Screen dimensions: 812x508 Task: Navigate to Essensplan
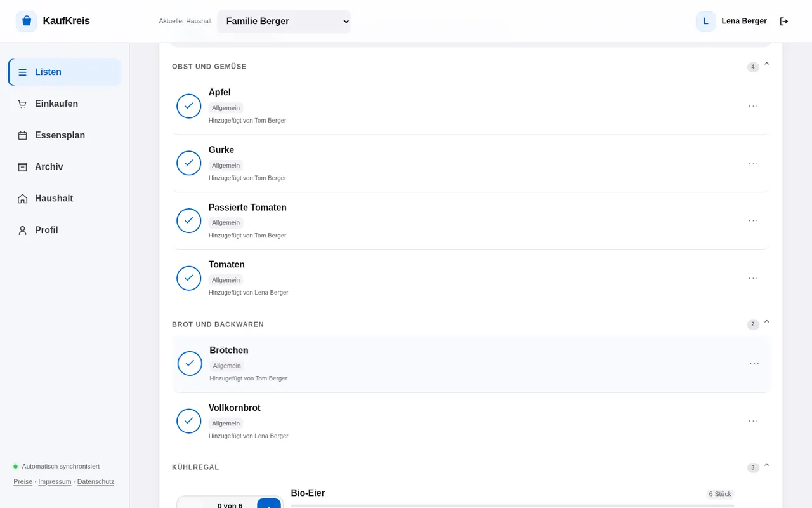click(64, 135)
